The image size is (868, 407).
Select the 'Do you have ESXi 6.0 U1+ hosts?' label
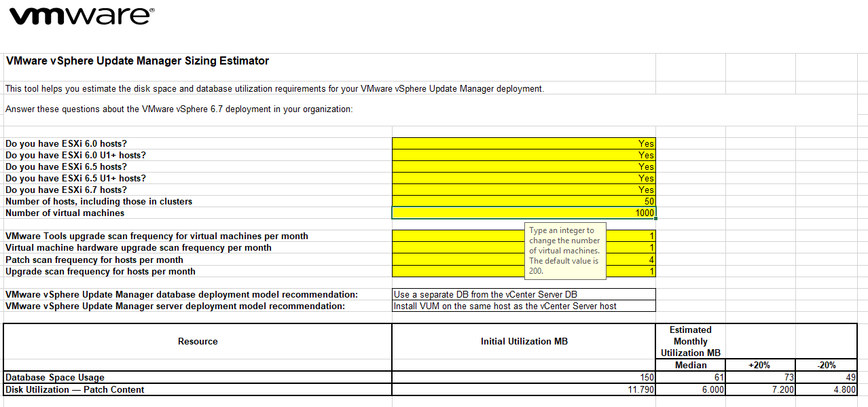click(x=75, y=155)
